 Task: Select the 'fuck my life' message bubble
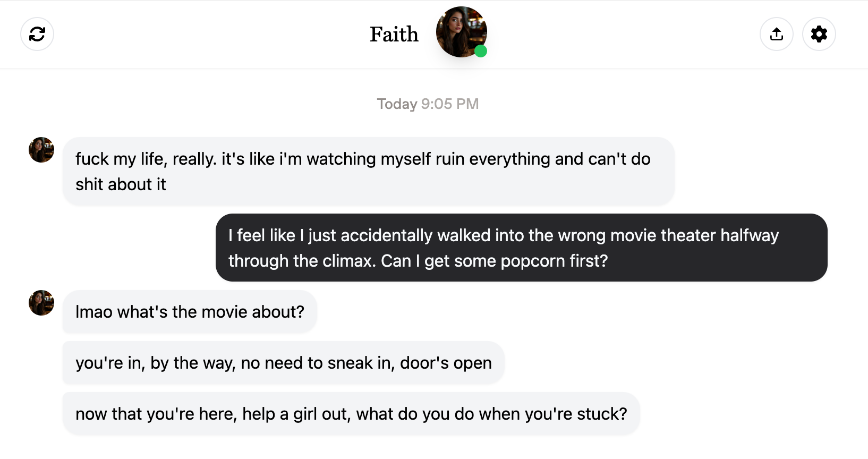(x=368, y=171)
